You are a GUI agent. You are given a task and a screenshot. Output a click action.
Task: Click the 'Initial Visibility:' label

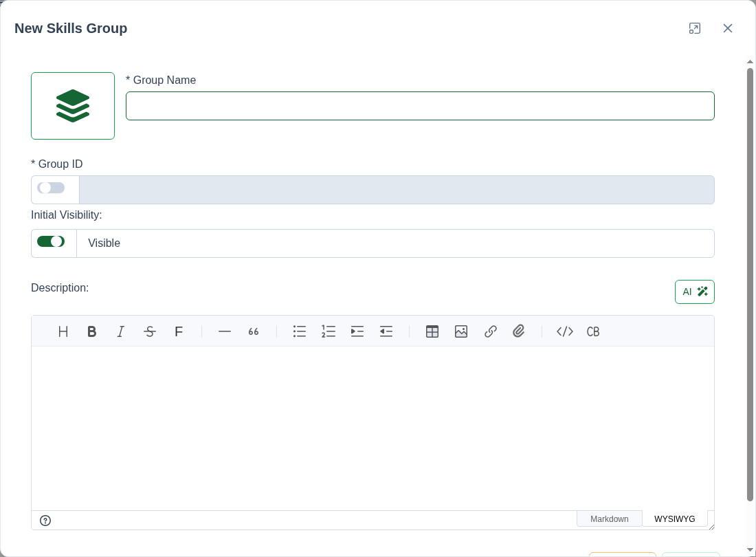(x=67, y=215)
